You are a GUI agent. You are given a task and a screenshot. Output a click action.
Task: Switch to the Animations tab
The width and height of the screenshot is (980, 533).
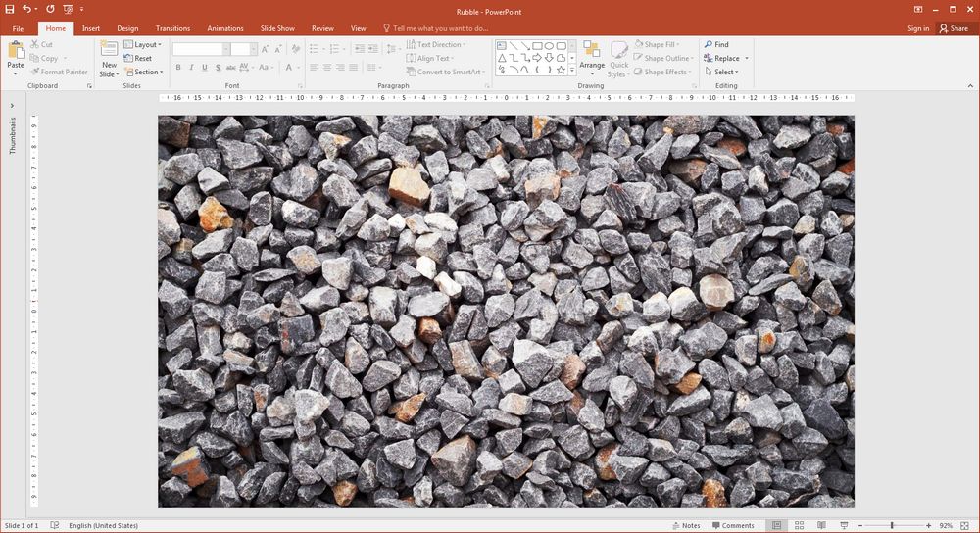tap(225, 28)
